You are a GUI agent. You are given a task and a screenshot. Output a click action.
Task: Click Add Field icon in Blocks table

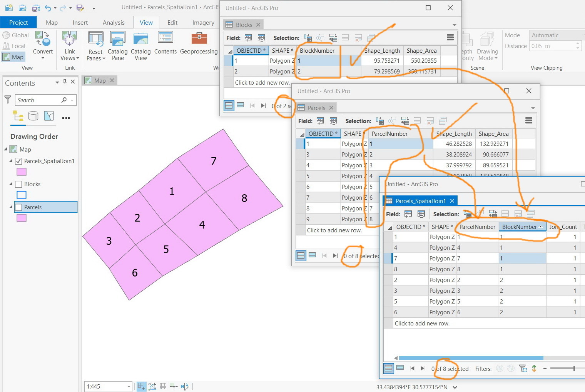point(249,38)
